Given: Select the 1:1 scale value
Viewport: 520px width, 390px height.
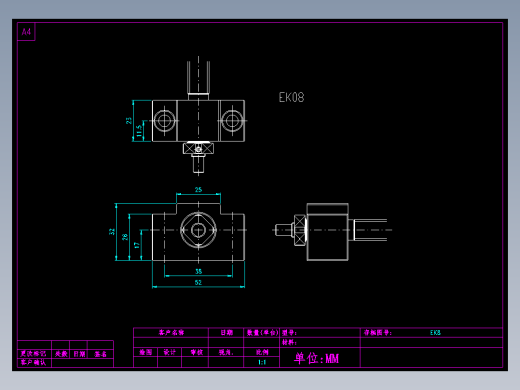Looking at the screenshot, I should tap(262, 362).
